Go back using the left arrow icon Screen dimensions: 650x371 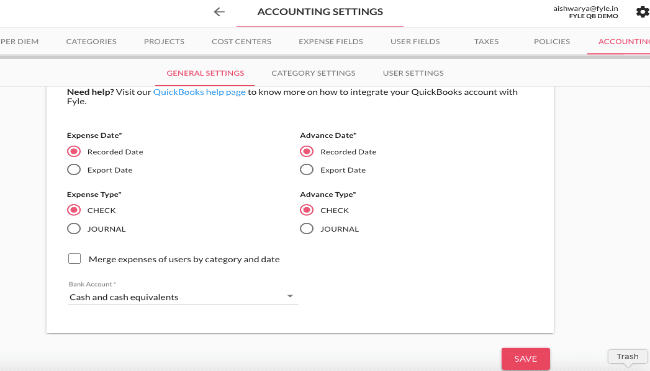tap(219, 12)
